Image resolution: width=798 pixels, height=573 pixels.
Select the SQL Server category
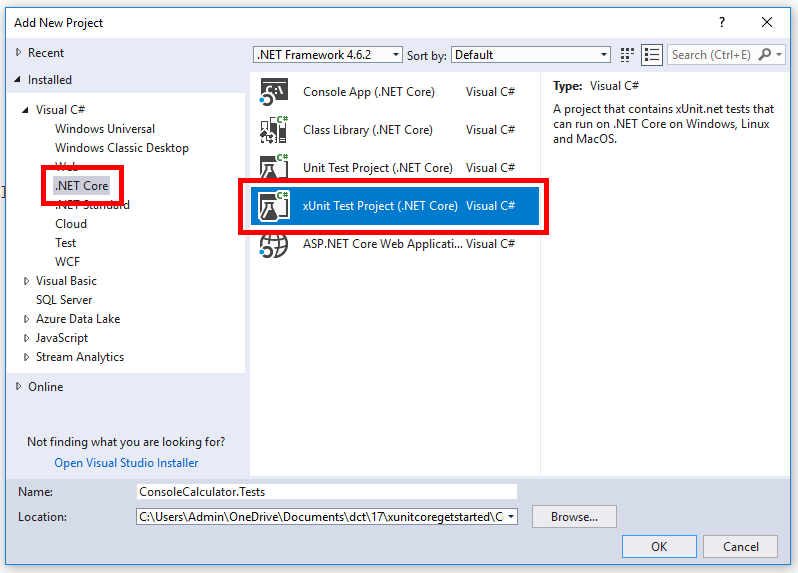pyautogui.click(x=64, y=300)
